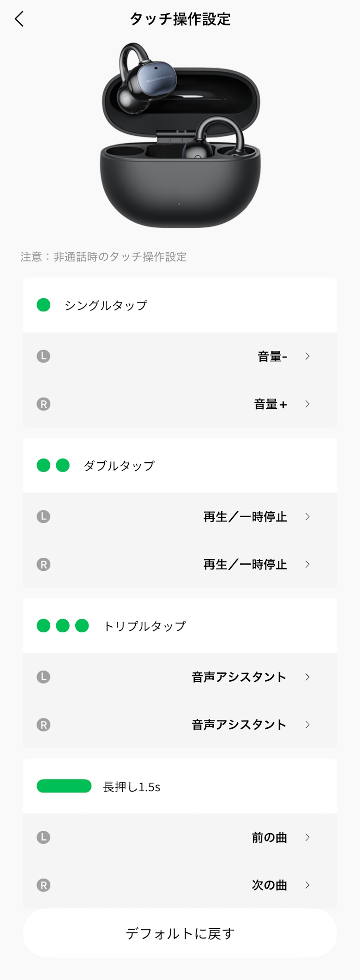Select the 前の曲 long-press option
The width and height of the screenshot is (360, 980).
click(x=269, y=837)
